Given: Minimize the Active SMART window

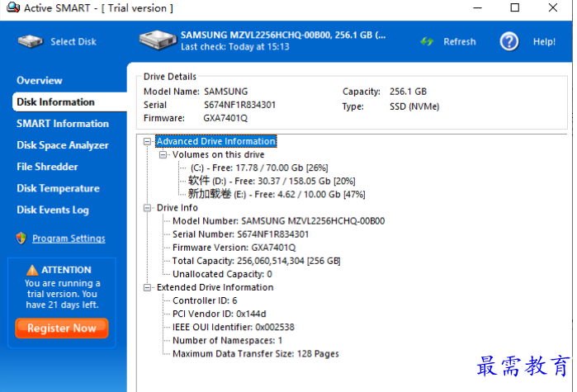Looking at the screenshot, I should click(x=478, y=7).
